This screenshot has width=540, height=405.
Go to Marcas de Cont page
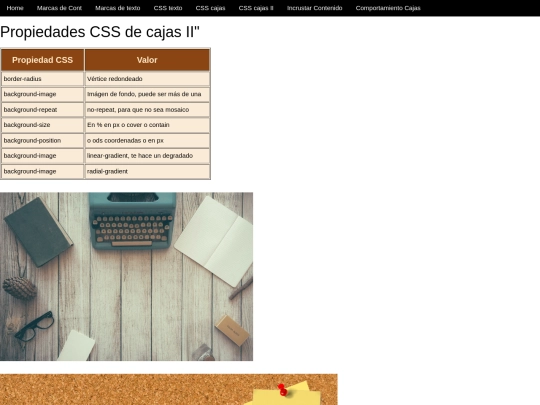click(x=59, y=8)
